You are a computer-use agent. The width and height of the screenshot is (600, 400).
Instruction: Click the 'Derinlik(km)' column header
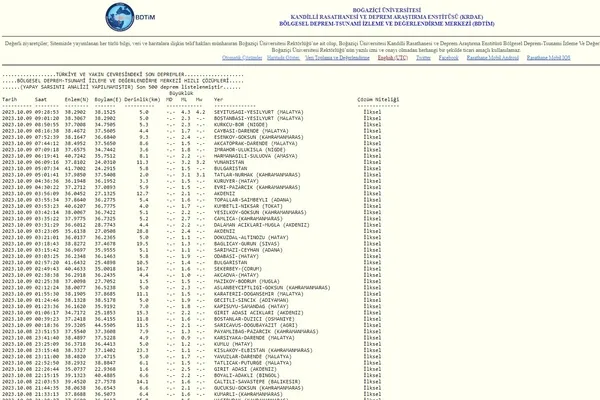[142, 100]
